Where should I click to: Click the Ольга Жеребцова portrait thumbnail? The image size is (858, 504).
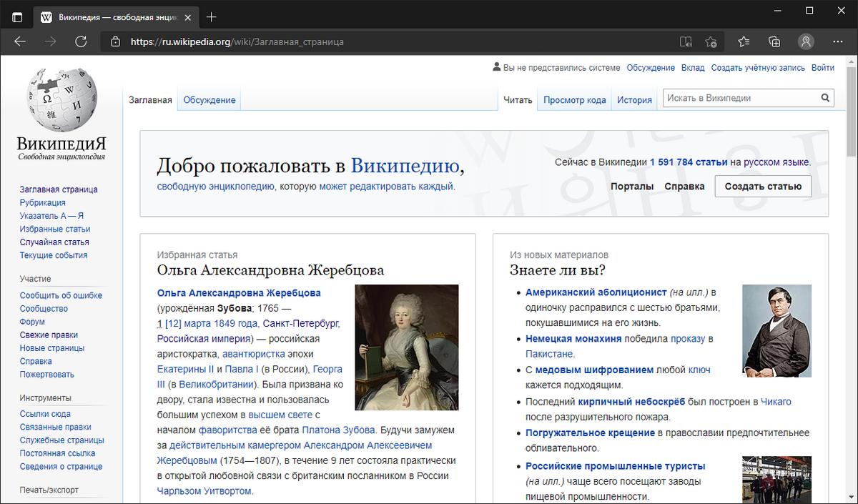tap(407, 347)
